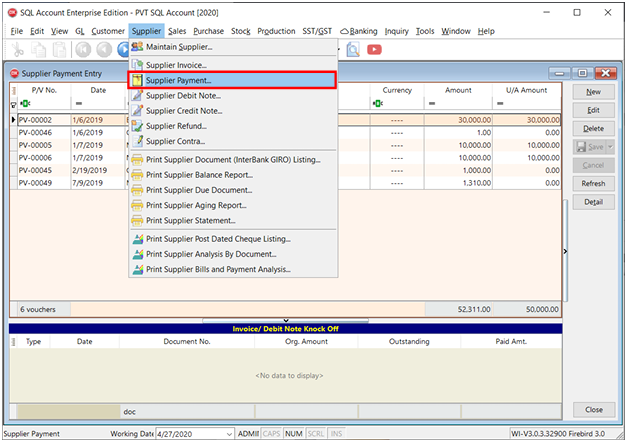Collapse the knock-off panel using splitter arrow

[x=286, y=320]
